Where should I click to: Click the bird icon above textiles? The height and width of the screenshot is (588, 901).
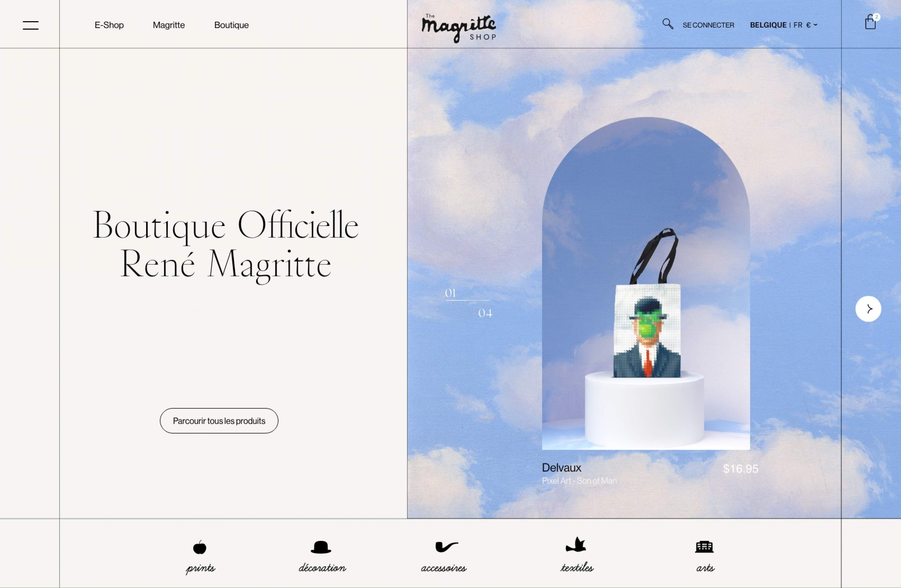click(x=576, y=545)
